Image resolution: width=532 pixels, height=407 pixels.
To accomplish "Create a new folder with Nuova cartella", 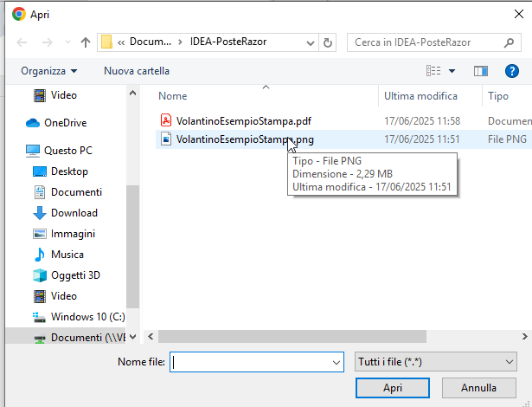I will pos(137,70).
